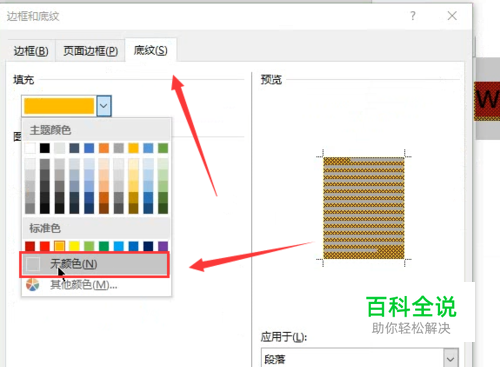Viewport: 500px width, 367px height.
Task: Select light blue standard color
Action: pyautogui.click(x=119, y=246)
